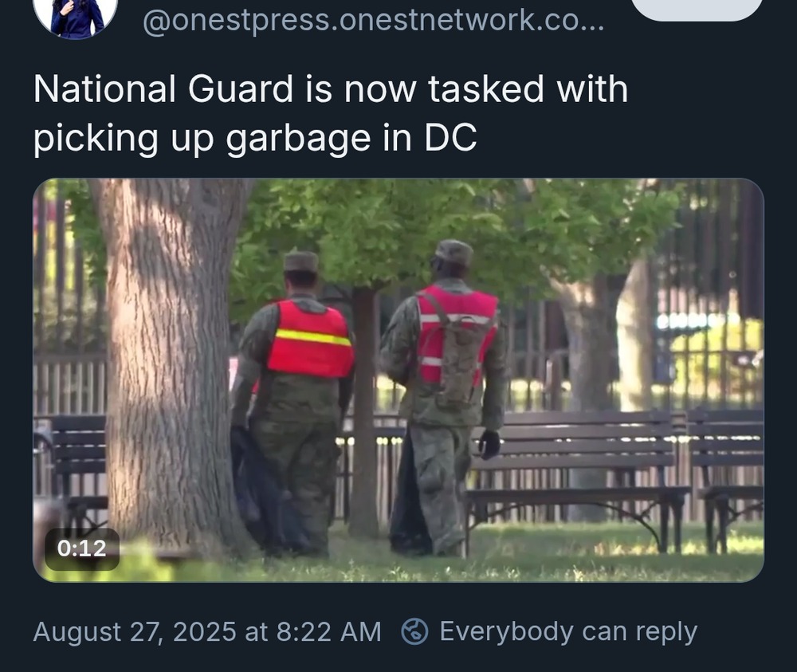The width and height of the screenshot is (797, 672).
Task: Tap the black glove on soldier's hand
Action: coord(489,444)
